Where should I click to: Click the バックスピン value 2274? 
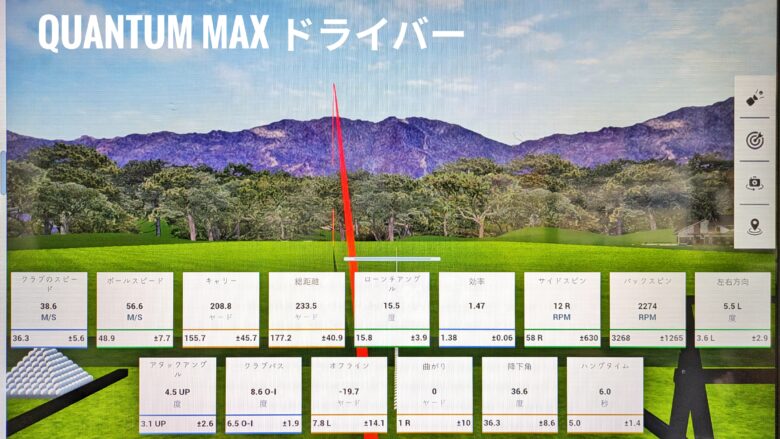(647, 306)
